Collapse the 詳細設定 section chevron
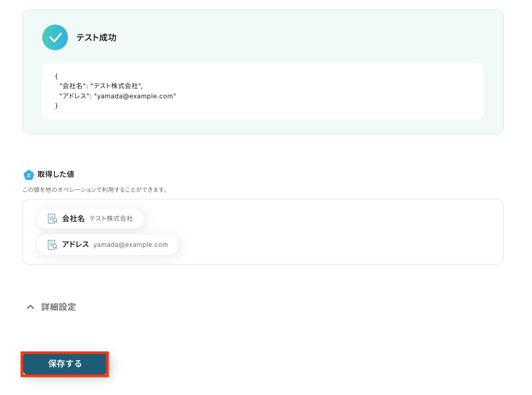 30,307
